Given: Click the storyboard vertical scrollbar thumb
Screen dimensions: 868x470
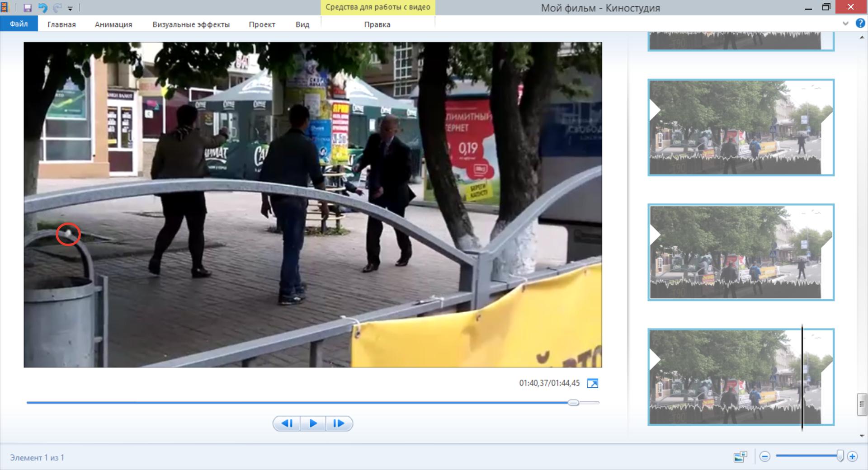Looking at the screenshot, I should click(x=862, y=404).
